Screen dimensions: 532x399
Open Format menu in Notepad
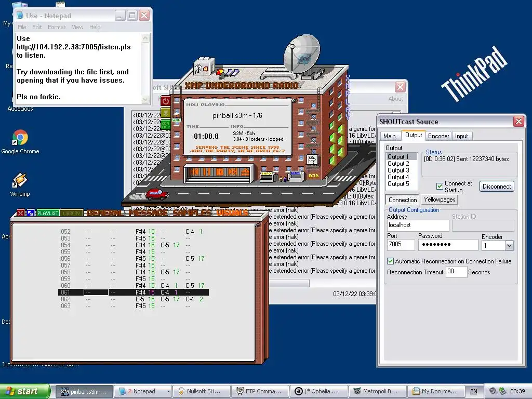tap(57, 27)
